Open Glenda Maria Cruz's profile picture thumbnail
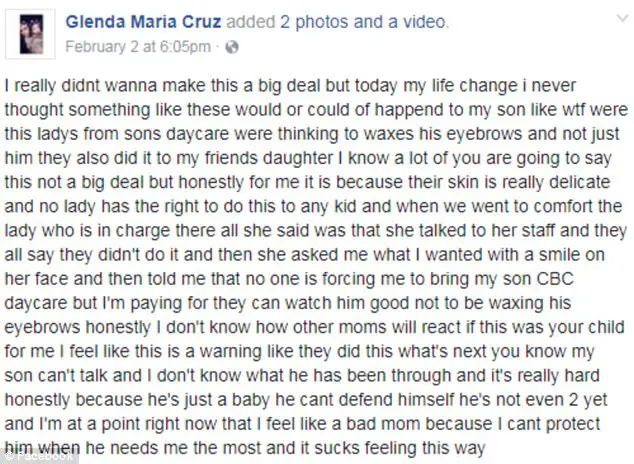This screenshot has height=464, width=634. click(x=34, y=31)
